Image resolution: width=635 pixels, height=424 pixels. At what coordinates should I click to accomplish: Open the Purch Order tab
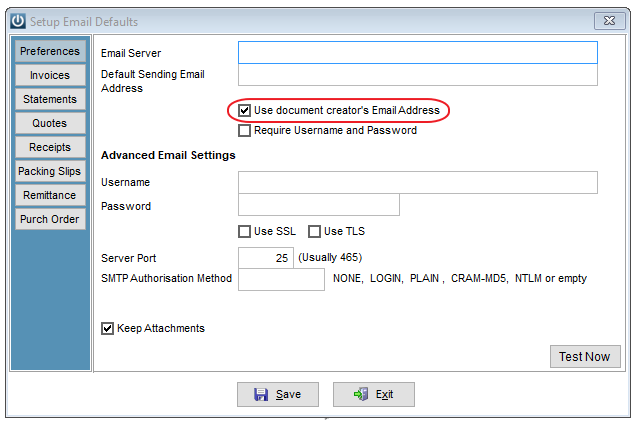50,219
